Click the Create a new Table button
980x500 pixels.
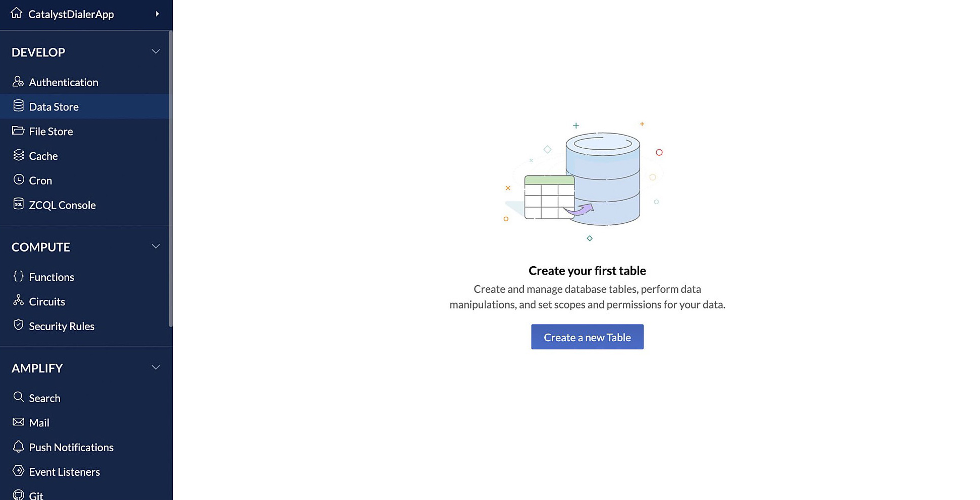coord(587,337)
